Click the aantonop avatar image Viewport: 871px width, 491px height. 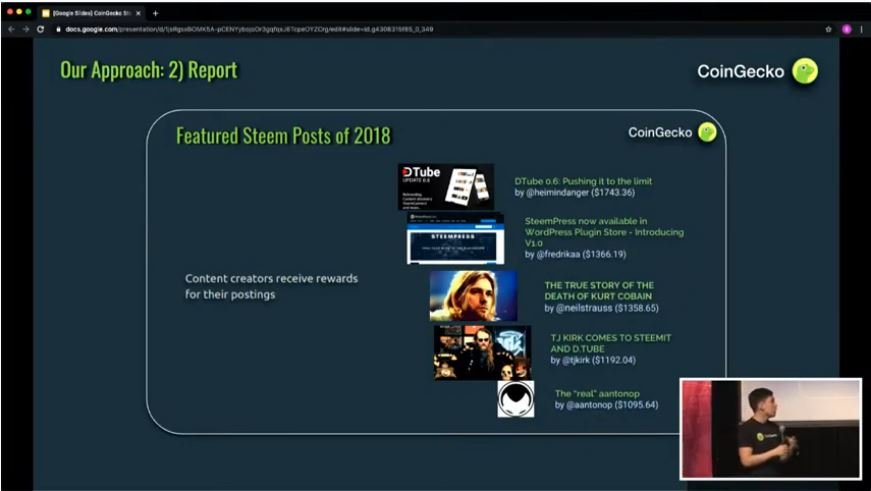515,399
